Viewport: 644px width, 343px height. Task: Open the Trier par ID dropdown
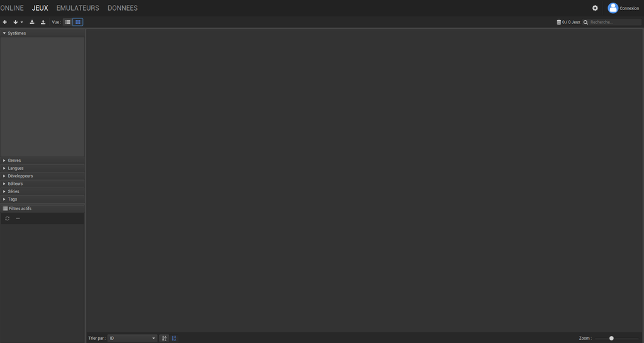click(132, 338)
